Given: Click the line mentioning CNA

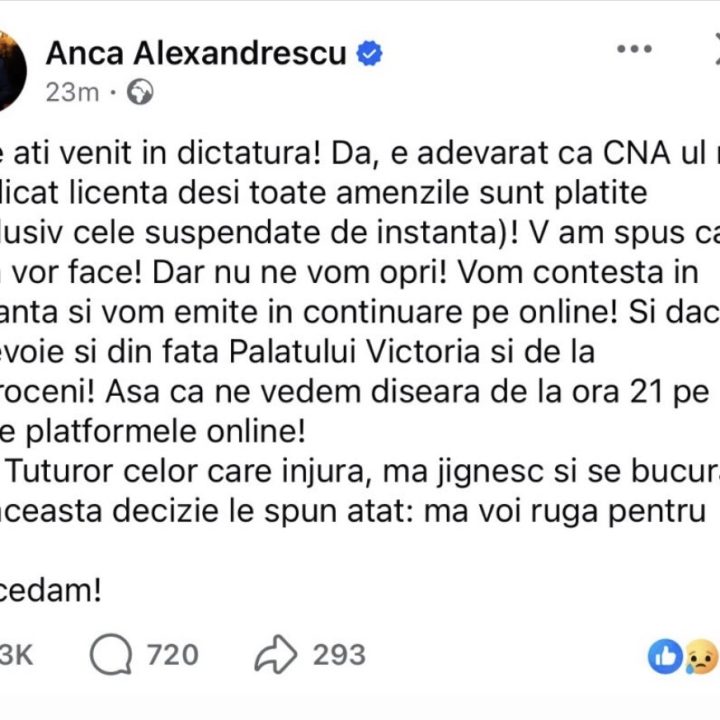Looking at the screenshot, I should (360, 156).
